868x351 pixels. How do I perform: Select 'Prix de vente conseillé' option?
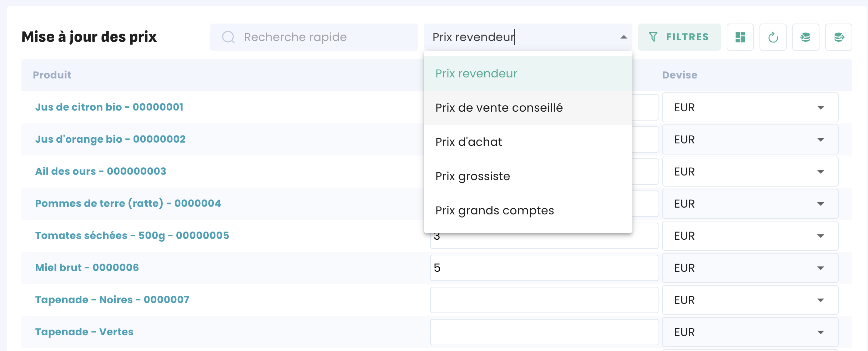[499, 108]
